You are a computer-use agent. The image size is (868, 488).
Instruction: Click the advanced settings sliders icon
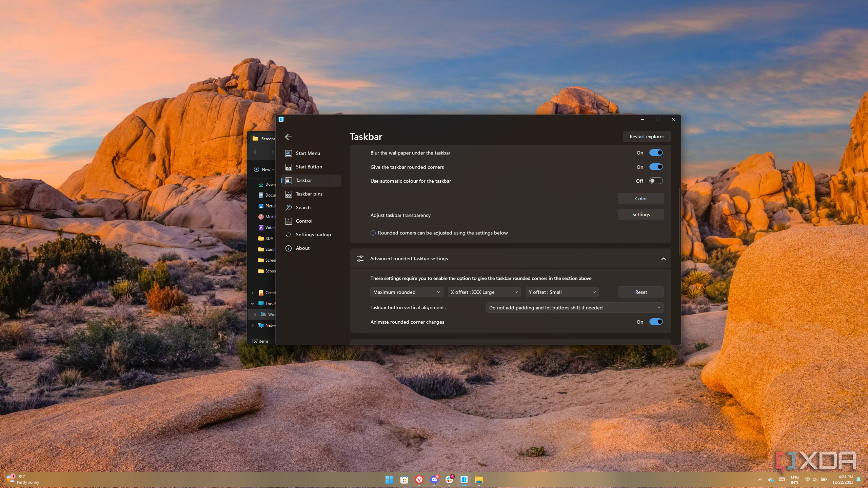pyautogui.click(x=360, y=259)
